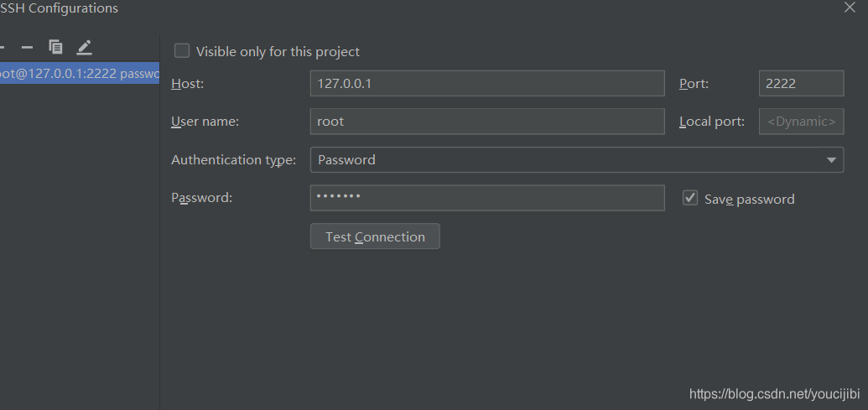Click the Local port Dynamic field
This screenshot has height=410, width=868.
pyautogui.click(x=800, y=122)
